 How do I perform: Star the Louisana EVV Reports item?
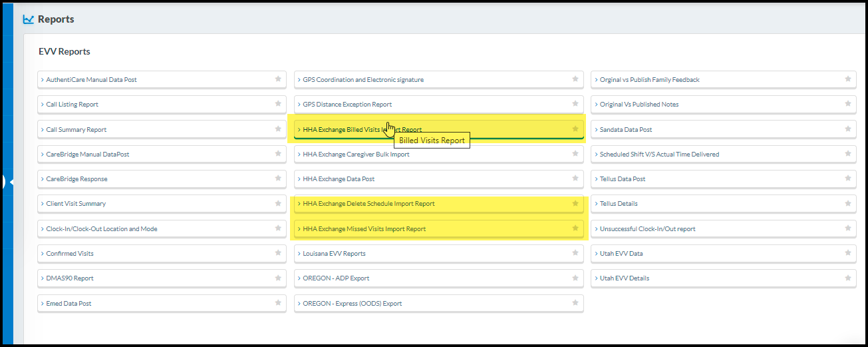[575, 253]
